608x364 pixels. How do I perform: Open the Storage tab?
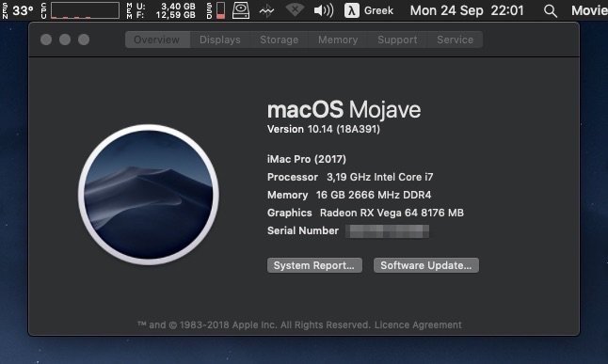pyautogui.click(x=280, y=40)
